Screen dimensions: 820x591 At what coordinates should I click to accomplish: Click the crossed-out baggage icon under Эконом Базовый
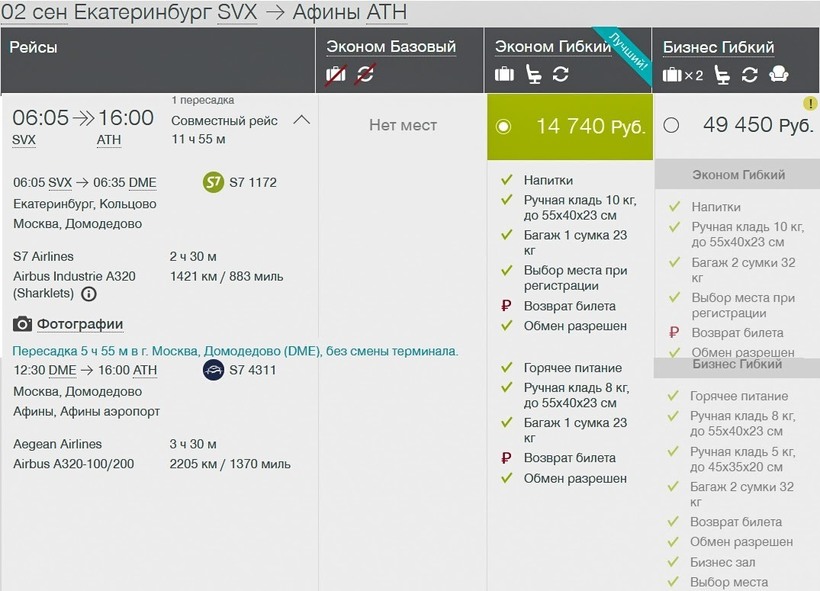(336, 74)
